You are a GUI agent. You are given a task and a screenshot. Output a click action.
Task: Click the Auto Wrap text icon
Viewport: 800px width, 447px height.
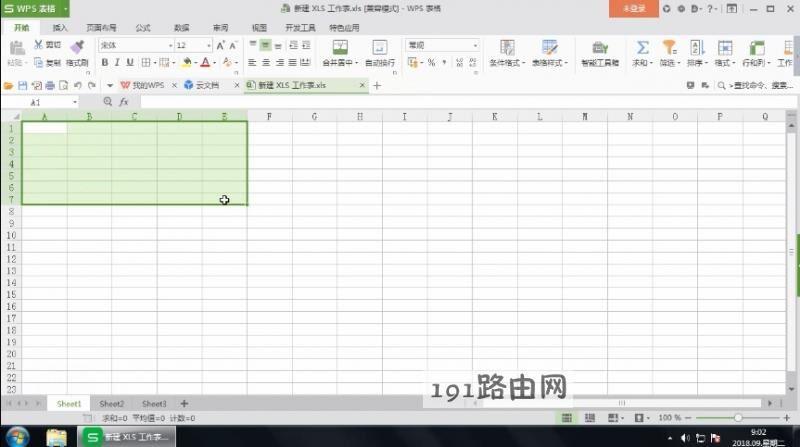tap(380, 47)
